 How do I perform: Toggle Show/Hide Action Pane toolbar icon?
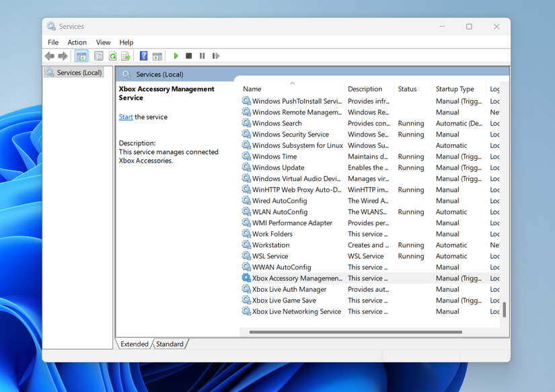[157, 56]
